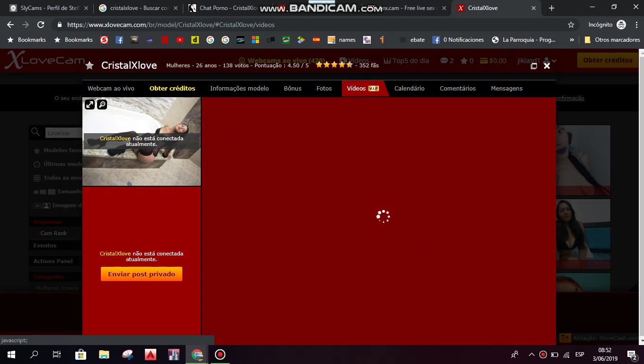Viewport: 644px width, 364px height.
Task: Open File Explorer from the taskbar
Action: (x=104, y=355)
